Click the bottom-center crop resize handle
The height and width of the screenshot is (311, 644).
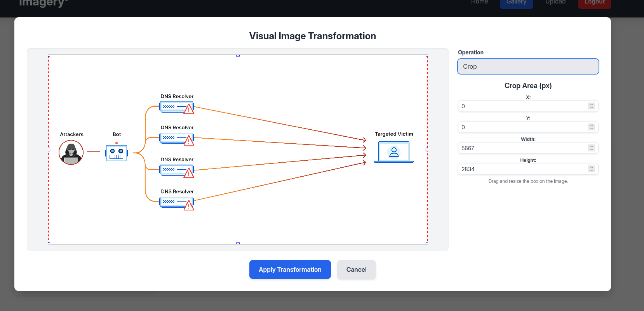click(238, 243)
